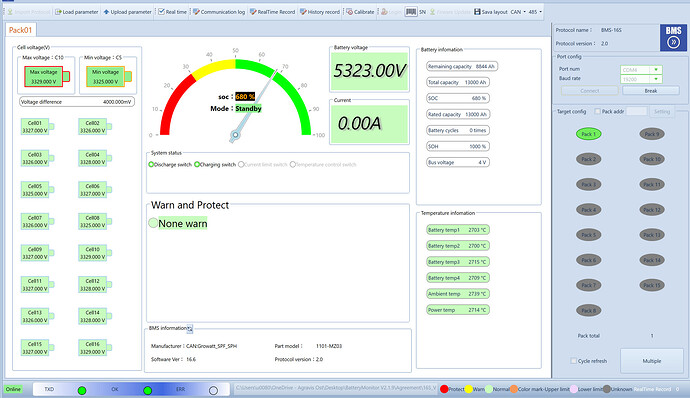The width and height of the screenshot is (690, 398).
Task: Click the Multiple button
Action: click(652, 361)
